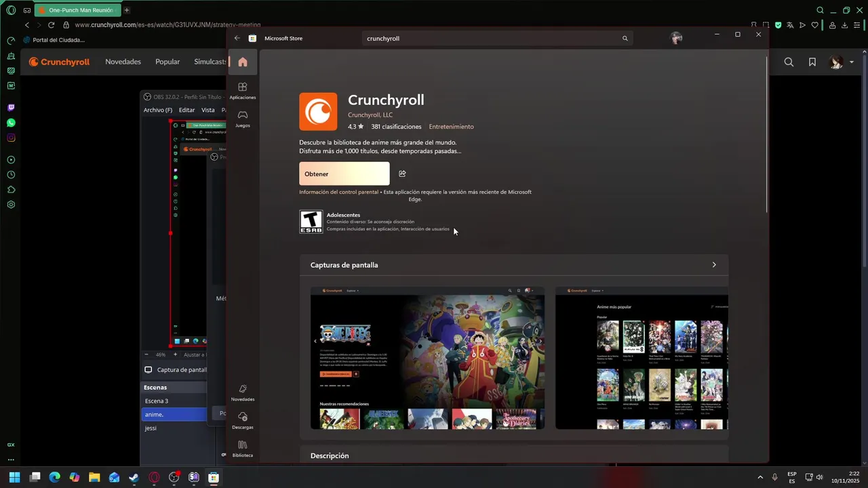Open History clock in Opera sidebar
The image size is (868, 488).
(x=11, y=175)
